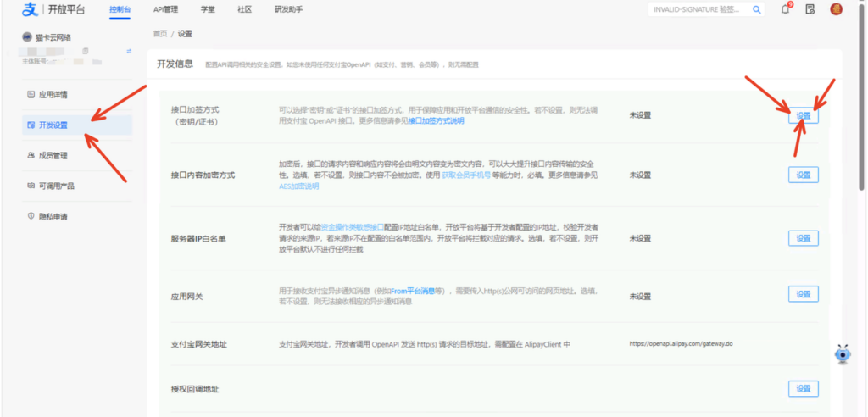Click the 首页 breadcrumb link

160,34
